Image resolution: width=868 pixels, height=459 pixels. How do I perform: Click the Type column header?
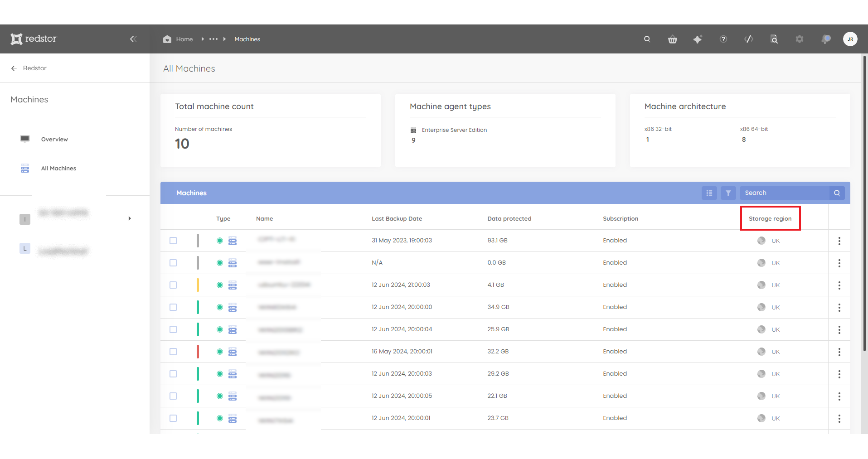coord(223,219)
